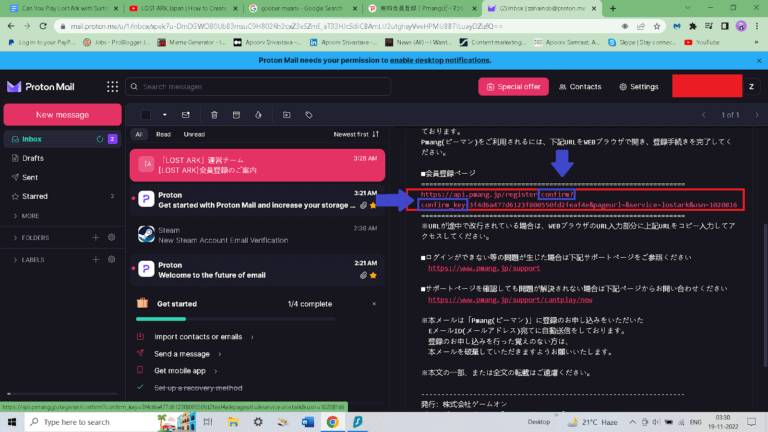Tick the select-all messages checkbox

[x=146, y=115]
